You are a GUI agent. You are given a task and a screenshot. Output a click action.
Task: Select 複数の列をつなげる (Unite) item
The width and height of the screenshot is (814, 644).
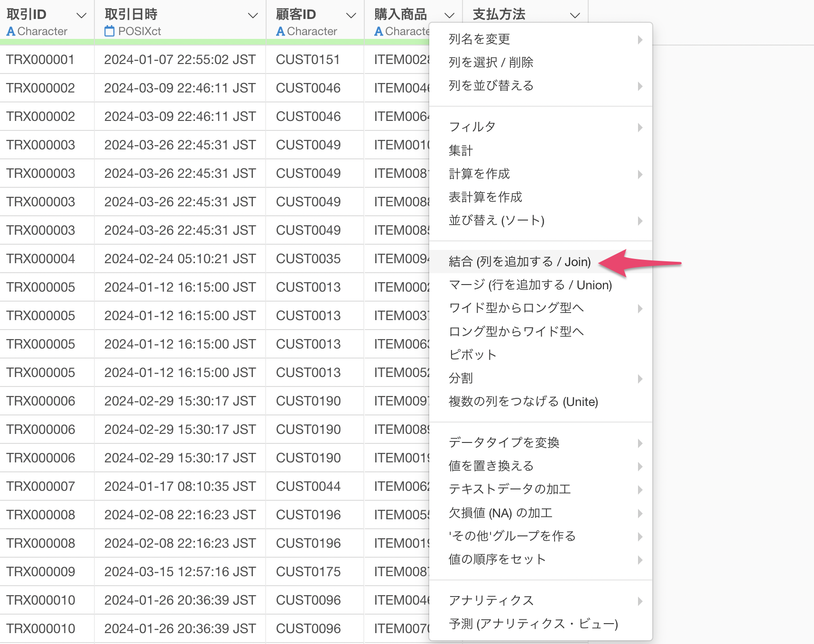[523, 402]
